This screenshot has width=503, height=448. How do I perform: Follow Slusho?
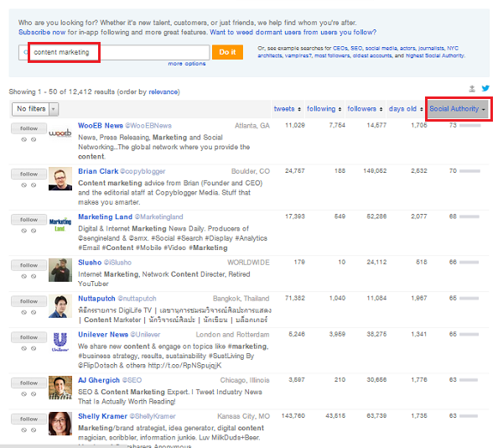point(29,265)
